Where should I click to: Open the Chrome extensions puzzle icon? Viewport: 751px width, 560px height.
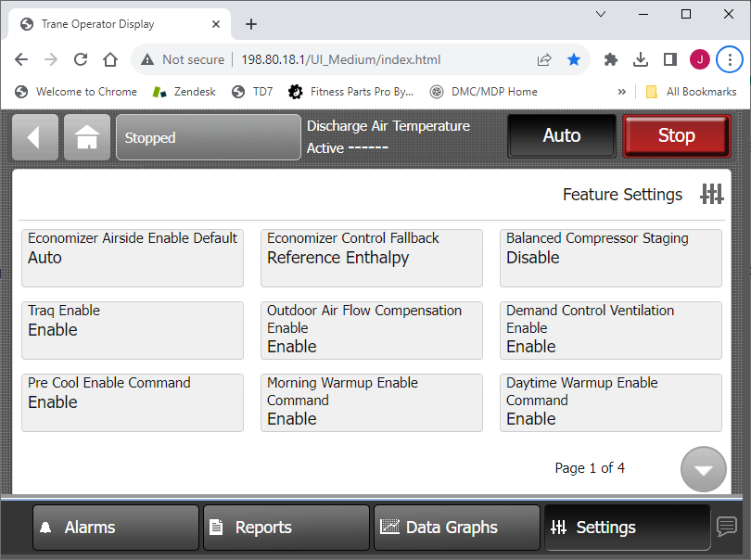pyautogui.click(x=611, y=60)
